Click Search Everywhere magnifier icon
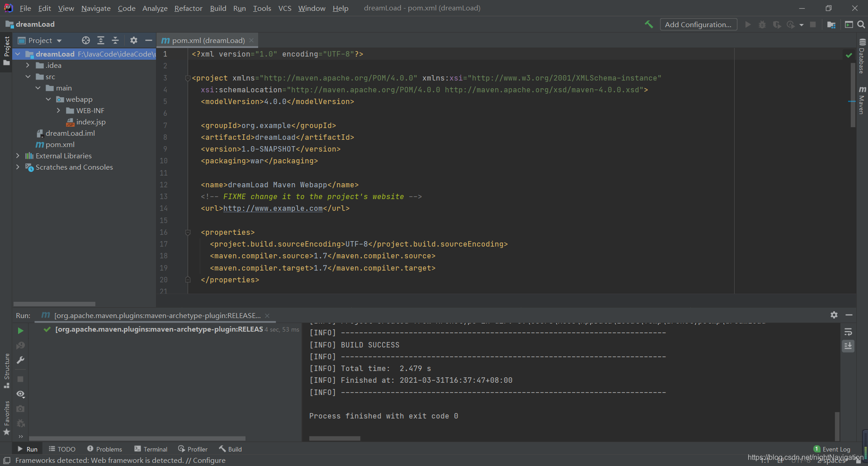The height and width of the screenshot is (466, 868). point(861,24)
